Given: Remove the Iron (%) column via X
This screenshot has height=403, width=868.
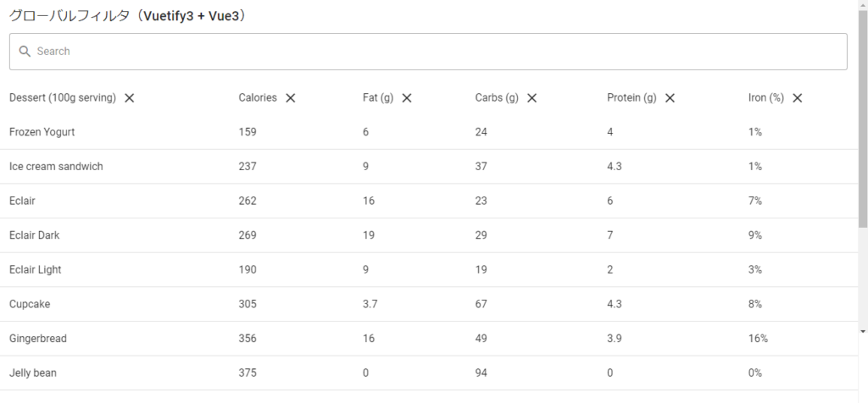Looking at the screenshot, I should pos(797,98).
